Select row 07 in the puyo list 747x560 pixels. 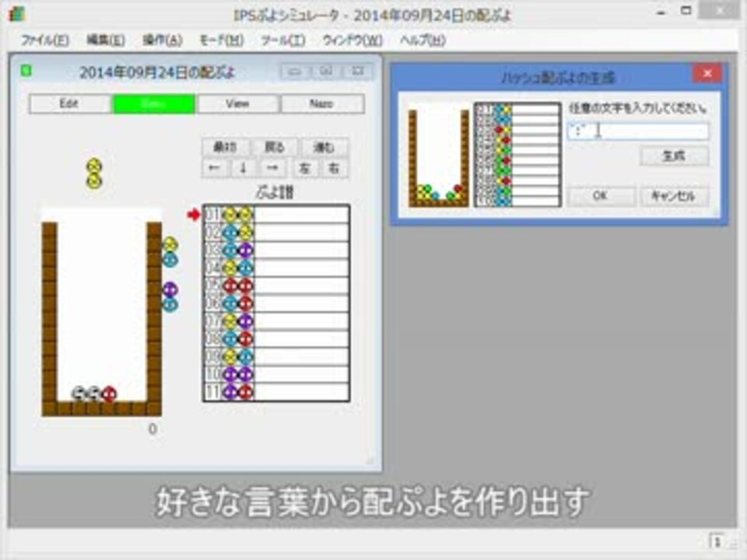click(x=276, y=321)
